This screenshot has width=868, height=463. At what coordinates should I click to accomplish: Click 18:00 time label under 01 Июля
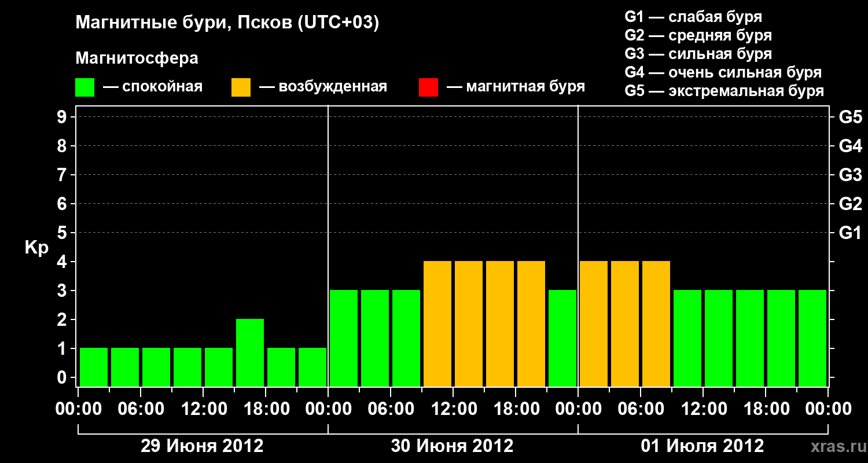[766, 409]
